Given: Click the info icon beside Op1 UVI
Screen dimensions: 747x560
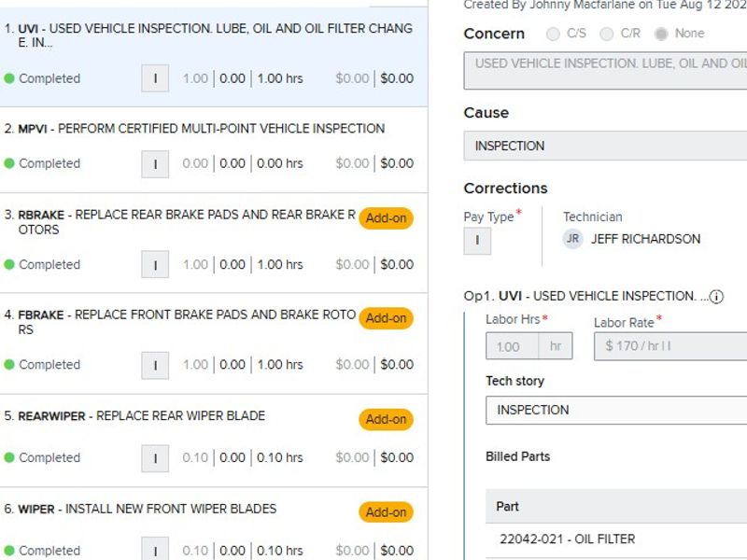Looking at the screenshot, I should click(717, 297).
